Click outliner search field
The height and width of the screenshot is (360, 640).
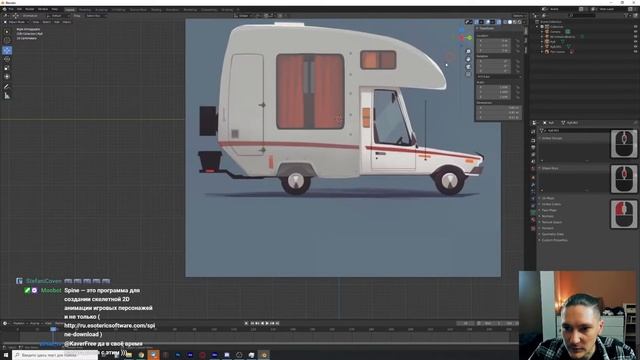tap(582, 16)
